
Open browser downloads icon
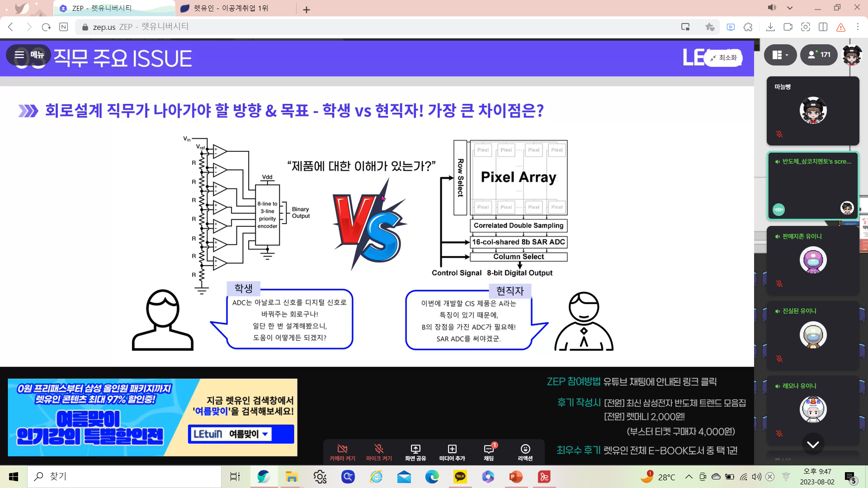[x=770, y=27]
